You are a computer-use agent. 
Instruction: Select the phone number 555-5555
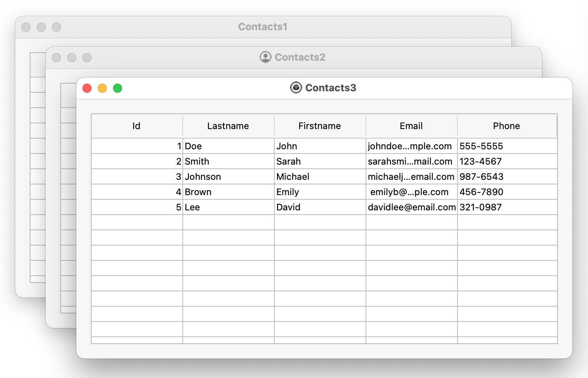point(481,146)
